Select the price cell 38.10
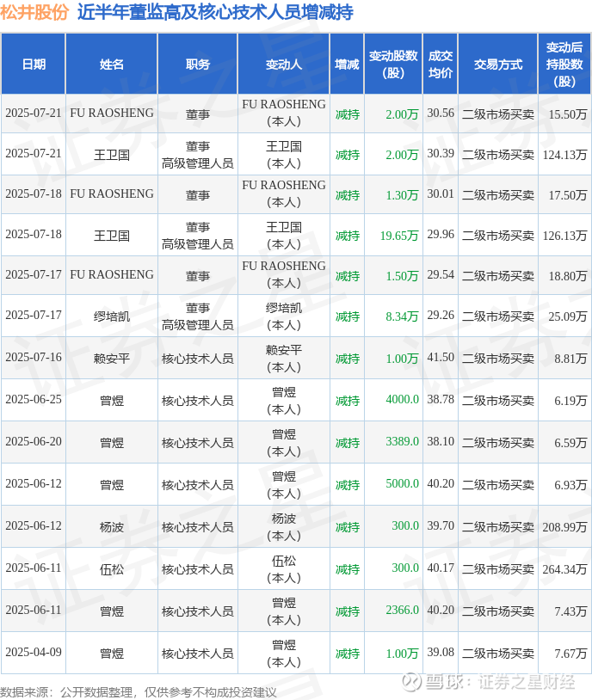The height and width of the screenshot is (700, 592). (441, 441)
